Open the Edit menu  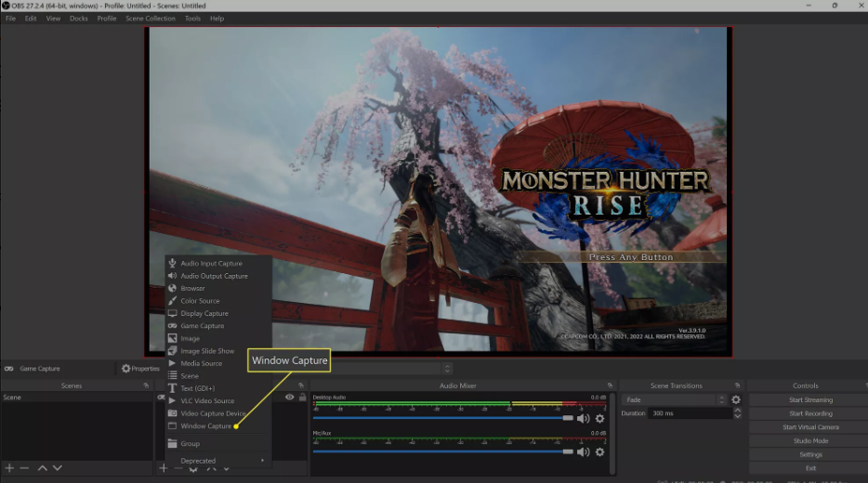pos(31,19)
